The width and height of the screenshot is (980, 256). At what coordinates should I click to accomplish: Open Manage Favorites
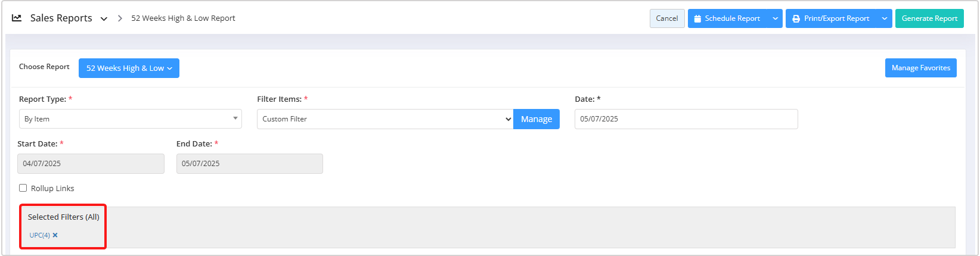click(920, 68)
